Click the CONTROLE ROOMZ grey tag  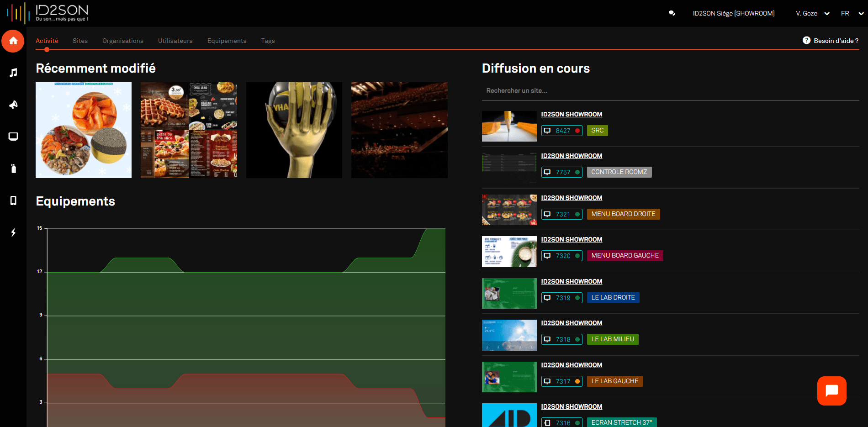tap(619, 172)
